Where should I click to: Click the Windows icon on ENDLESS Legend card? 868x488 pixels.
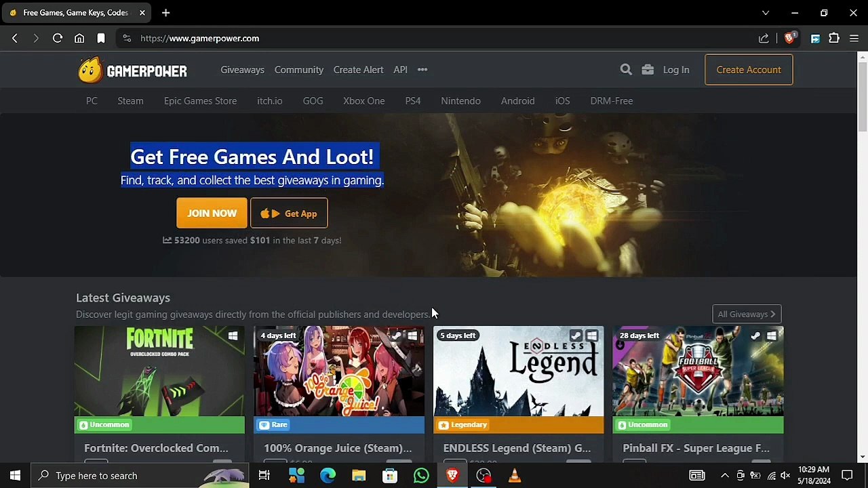(592, 335)
